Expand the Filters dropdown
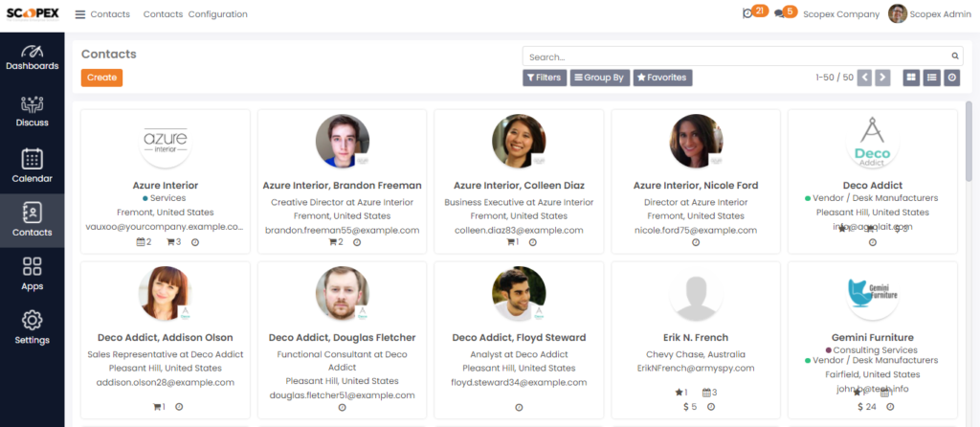Viewport: 980px width, 427px height. [544, 78]
